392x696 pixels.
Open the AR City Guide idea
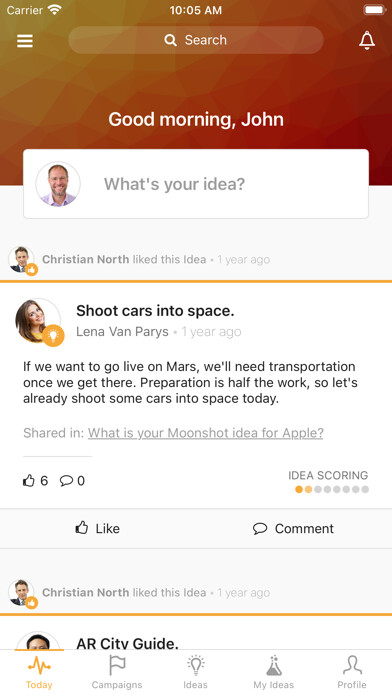pyautogui.click(x=127, y=643)
